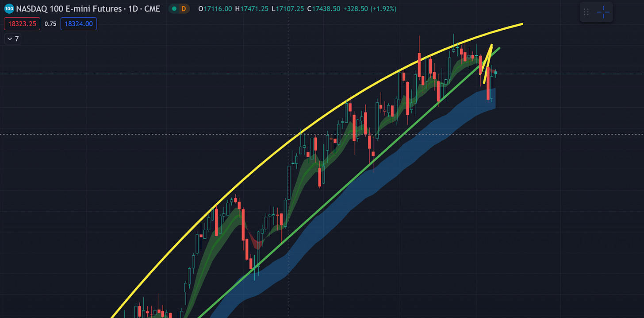Screen dimensions: 644x318
Task: Click the open value O17116.00
Action: [x=215, y=8]
